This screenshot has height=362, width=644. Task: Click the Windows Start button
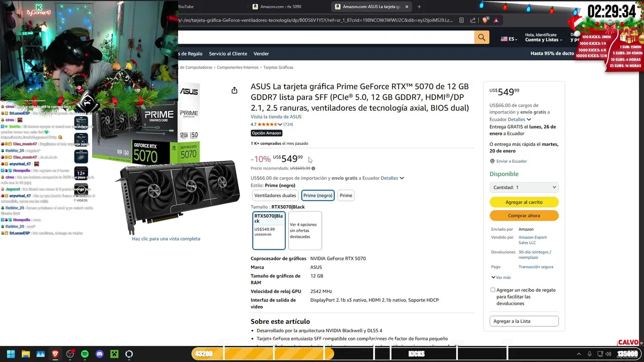pyautogui.click(x=11, y=354)
